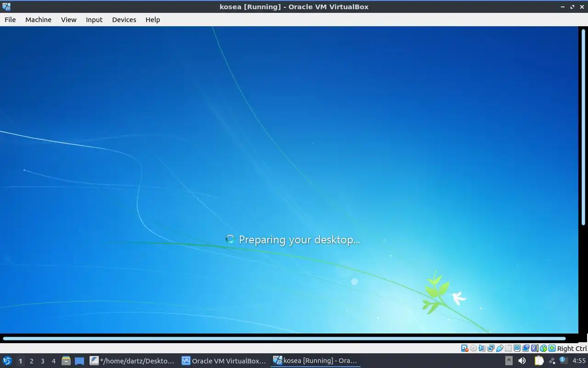
Task: Click the VirtualBox window title icon
Action: point(6,6)
